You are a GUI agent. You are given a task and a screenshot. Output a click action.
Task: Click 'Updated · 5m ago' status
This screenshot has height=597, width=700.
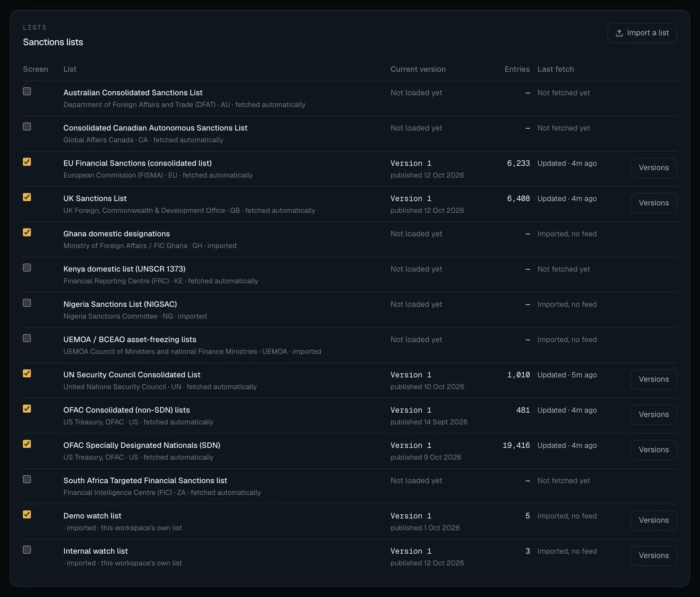pos(567,375)
